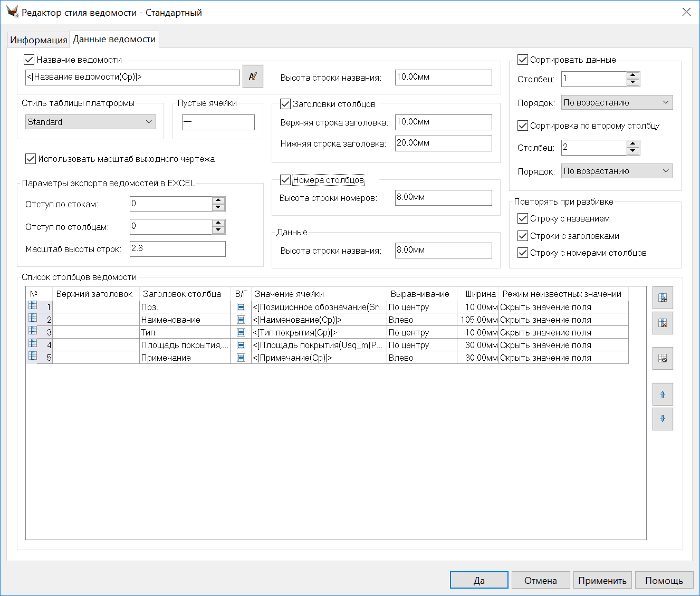This screenshot has width=700, height=596.
Task: Toggle the Номера столбцов checkbox
Action: tap(285, 180)
